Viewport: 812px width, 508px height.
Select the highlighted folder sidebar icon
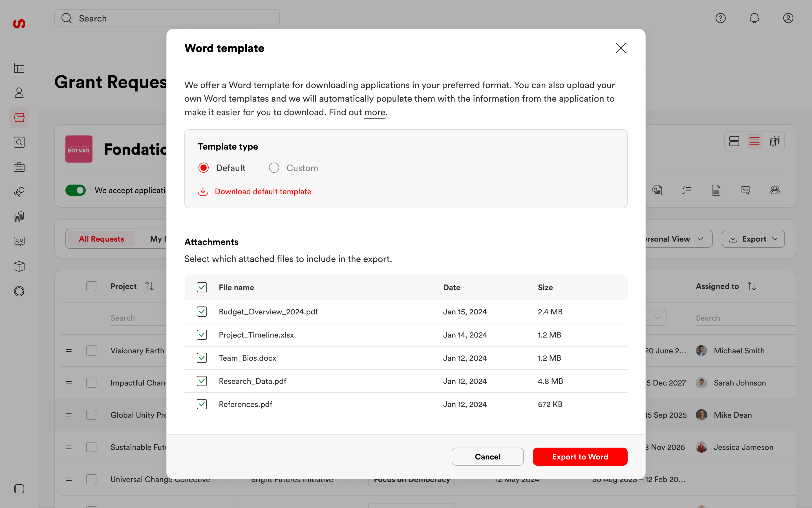pos(19,118)
